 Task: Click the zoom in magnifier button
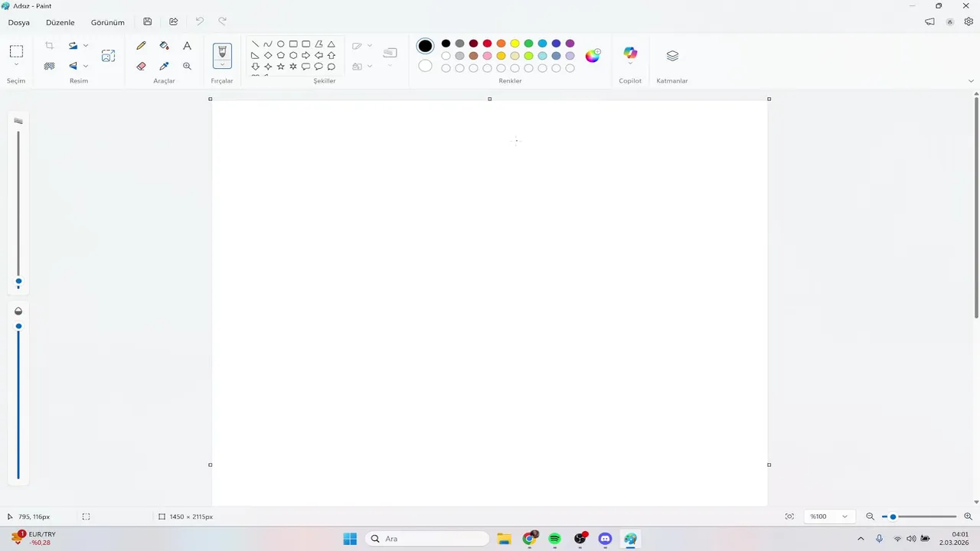click(968, 517)
